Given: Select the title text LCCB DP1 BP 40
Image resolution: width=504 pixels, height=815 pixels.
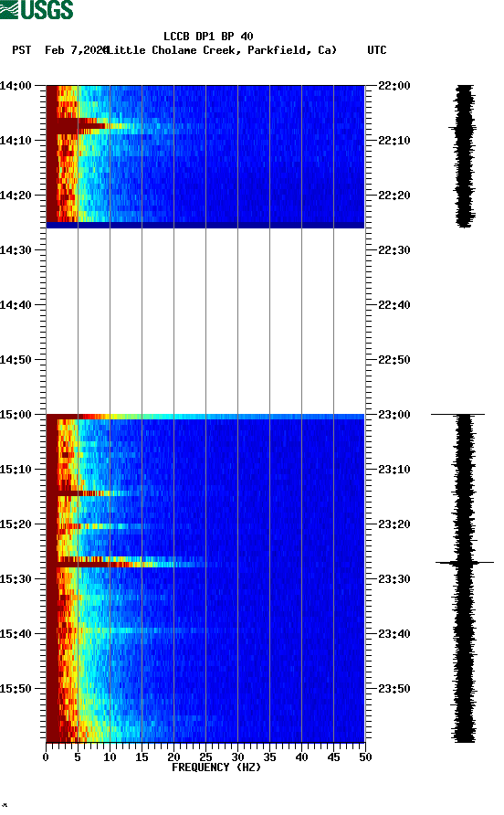Looking at the screenshot, I should [x=208, y=37].
